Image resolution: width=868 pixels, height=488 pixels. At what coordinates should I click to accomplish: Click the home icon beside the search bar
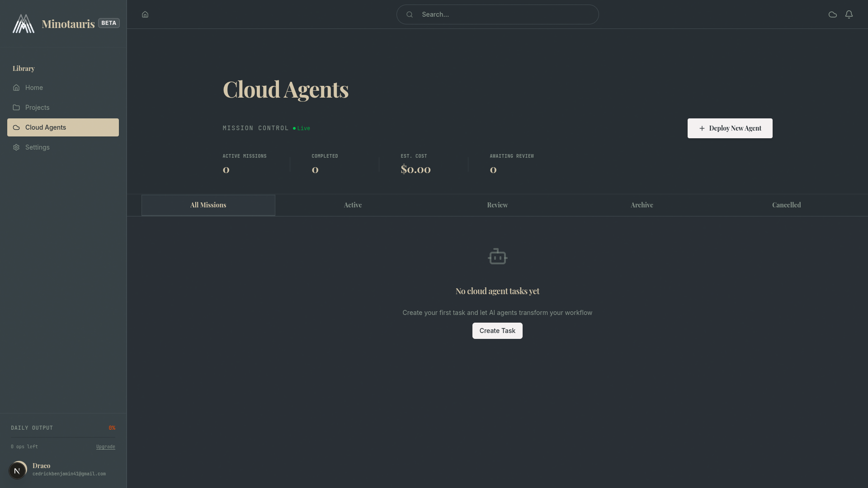tap(145, 14)
